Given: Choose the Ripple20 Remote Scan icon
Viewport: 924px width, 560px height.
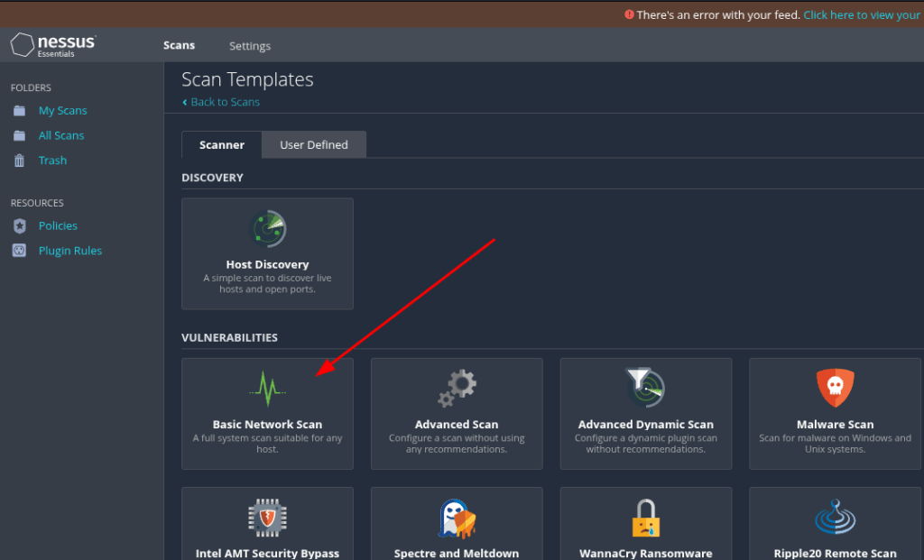Looking at the screenshot, I should [x=835, y=519].
